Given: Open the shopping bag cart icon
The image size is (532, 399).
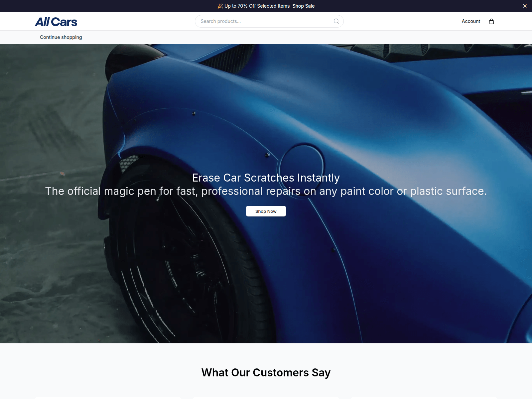Looking at the screenshot, I should [491, 21].
